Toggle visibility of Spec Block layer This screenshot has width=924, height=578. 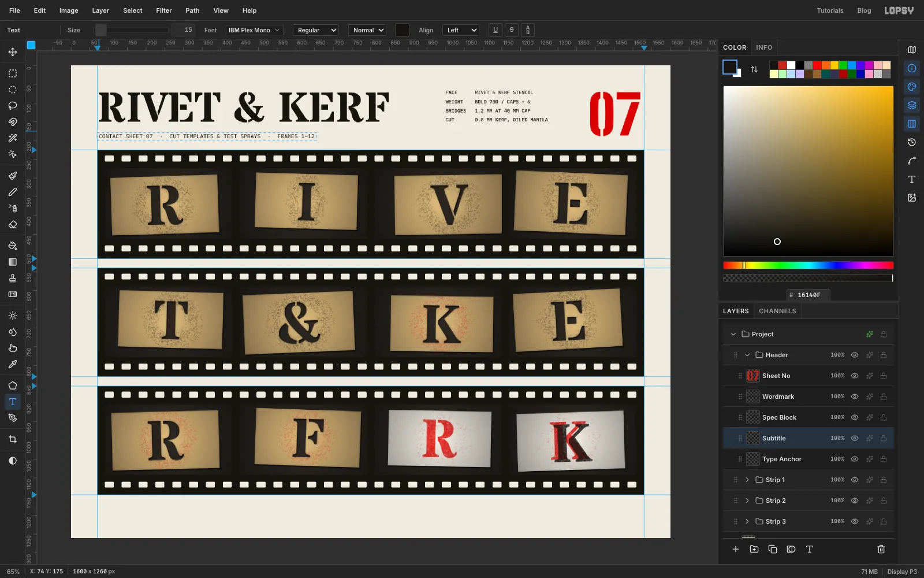coord(855,417)
